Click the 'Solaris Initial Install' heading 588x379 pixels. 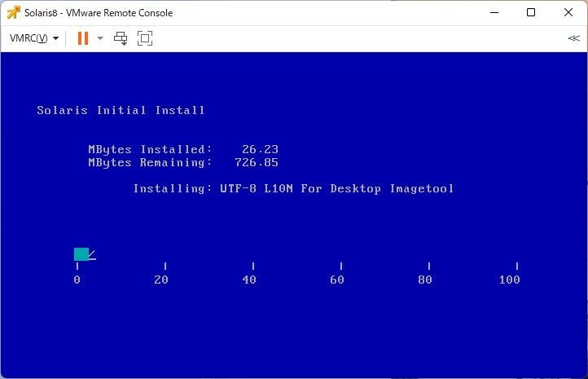click(121, 110)
